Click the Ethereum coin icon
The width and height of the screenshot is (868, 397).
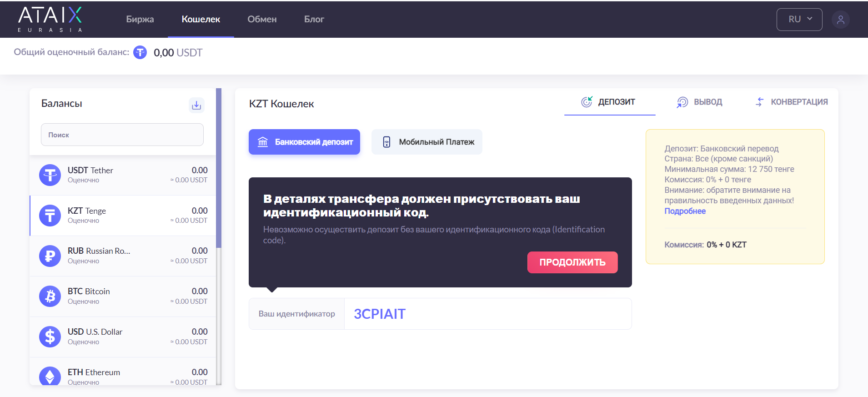(50, 376)
